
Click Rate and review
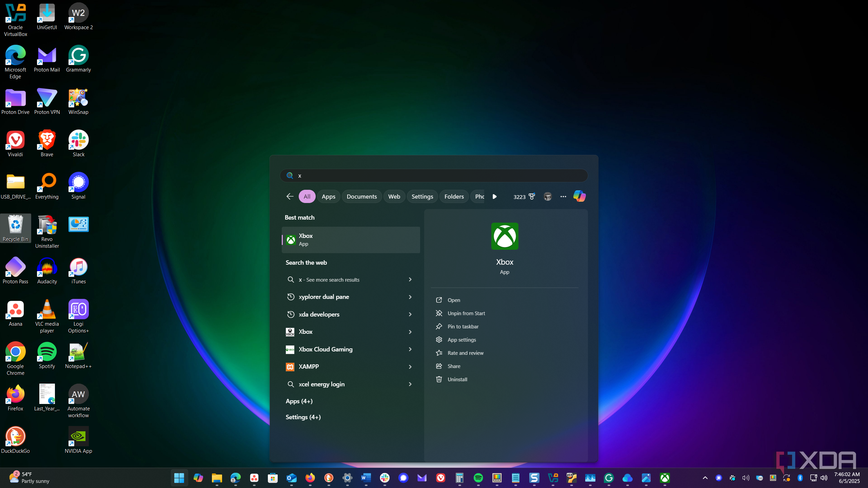point(466,353)
